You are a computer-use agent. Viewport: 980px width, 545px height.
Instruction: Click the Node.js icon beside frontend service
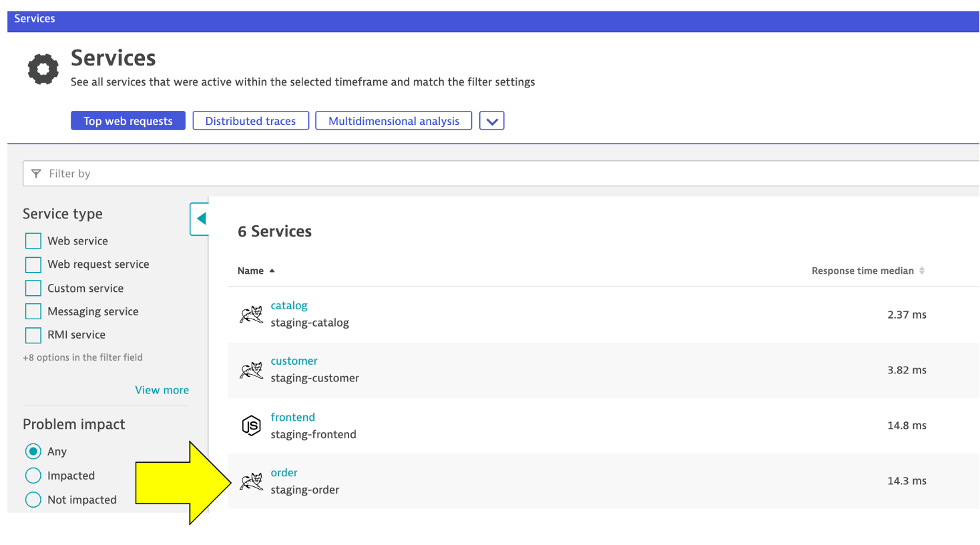click(251, 425)
